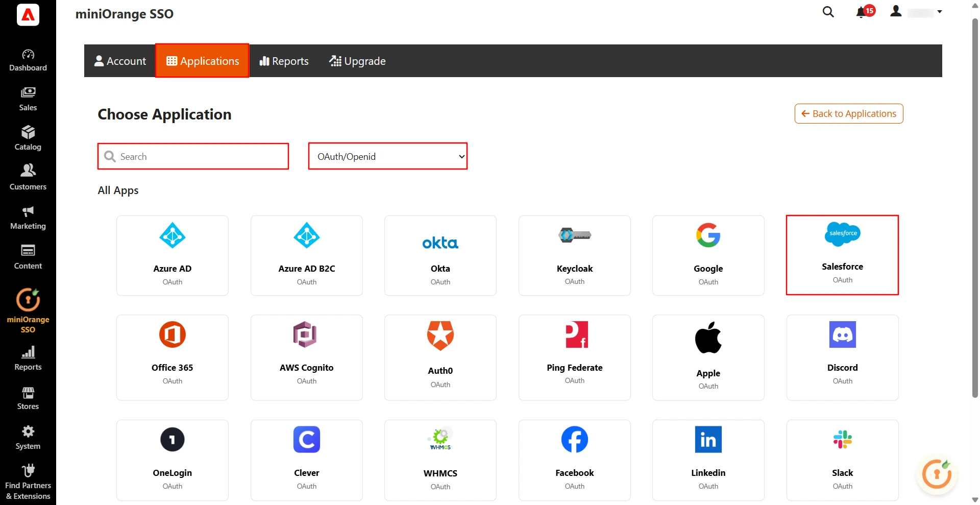Choose the Slack OAuth app
Image resolution: width=980 pixels, height=505 pixels.
coord(843,460)
